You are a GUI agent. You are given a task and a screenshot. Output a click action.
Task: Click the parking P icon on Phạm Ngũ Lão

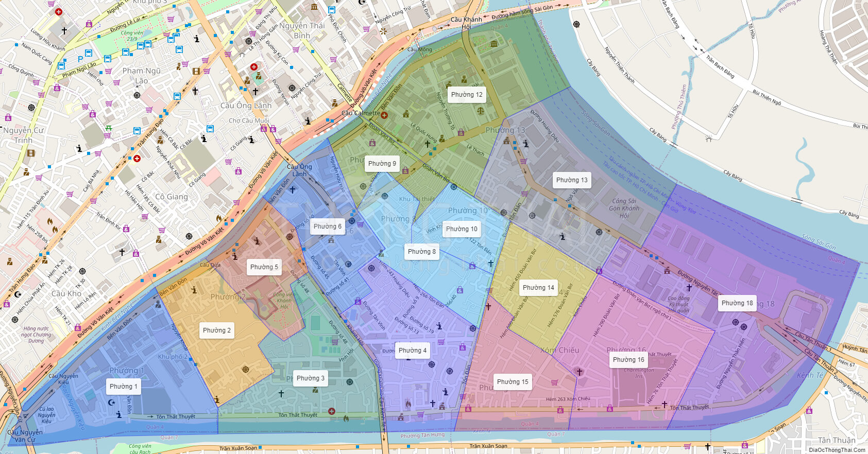tap(80, 59)
